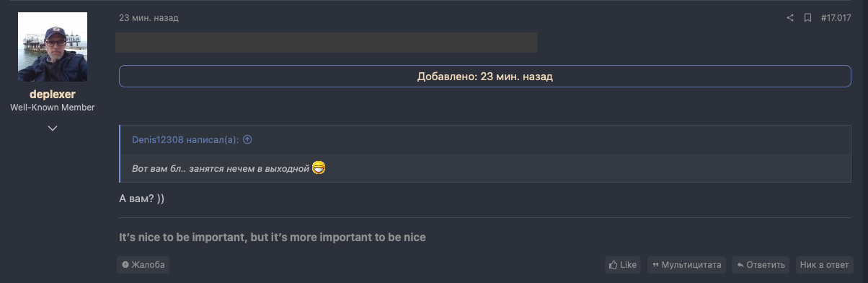
Task: Jump to quoted post via arrow icon
Action: (x=247, y=139)
